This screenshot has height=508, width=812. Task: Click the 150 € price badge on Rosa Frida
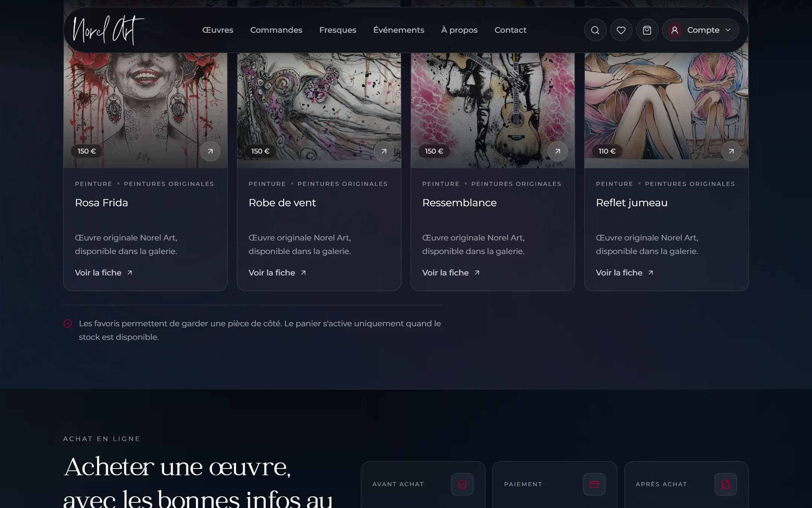[x=87, y=151]
